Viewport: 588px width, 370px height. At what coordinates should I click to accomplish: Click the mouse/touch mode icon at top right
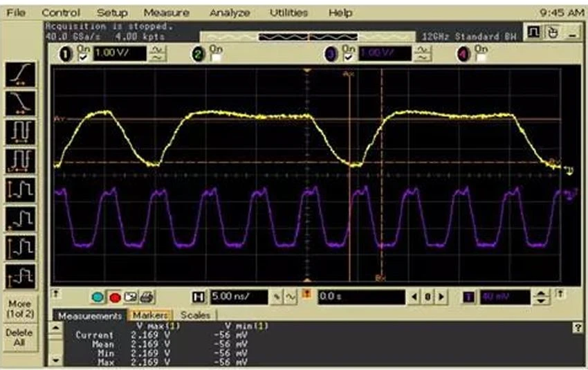pos(552,33)
